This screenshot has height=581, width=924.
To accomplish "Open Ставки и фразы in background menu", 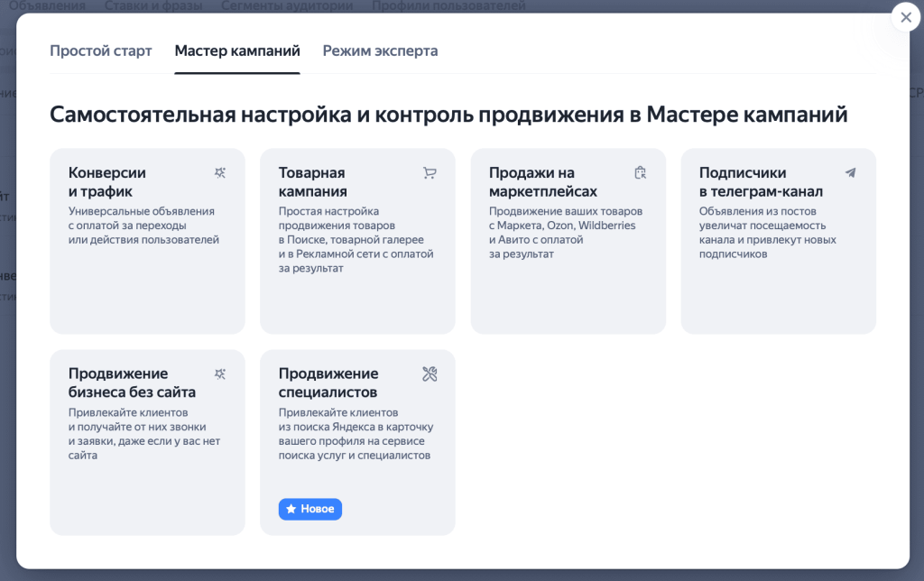I will click(x=152, y=6).
